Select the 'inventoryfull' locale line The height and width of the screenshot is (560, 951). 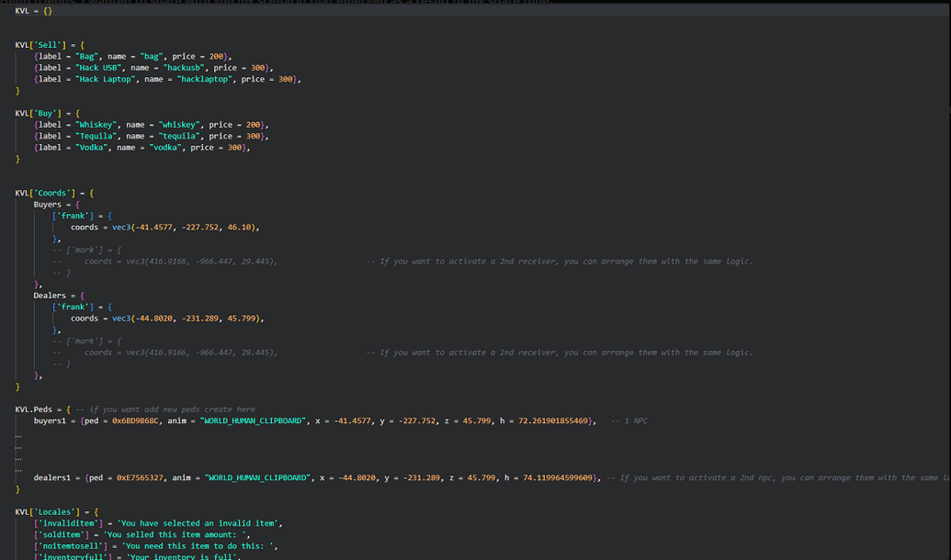click(x=92, y=556)
